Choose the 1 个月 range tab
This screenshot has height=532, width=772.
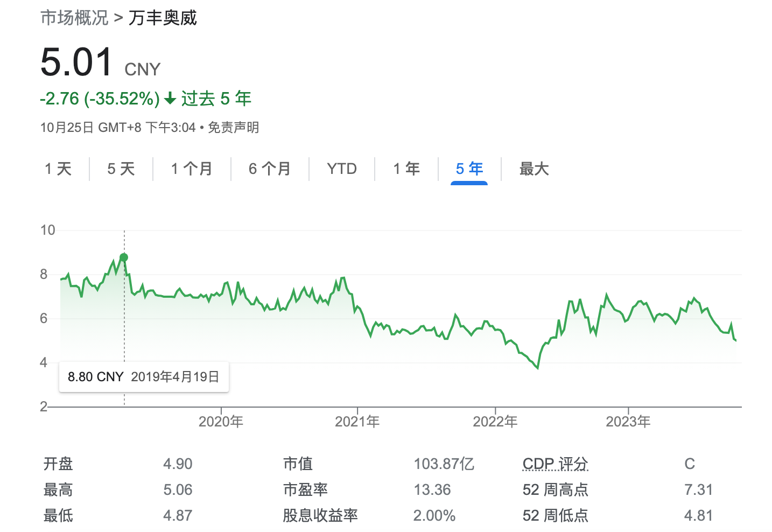(192, 169)
